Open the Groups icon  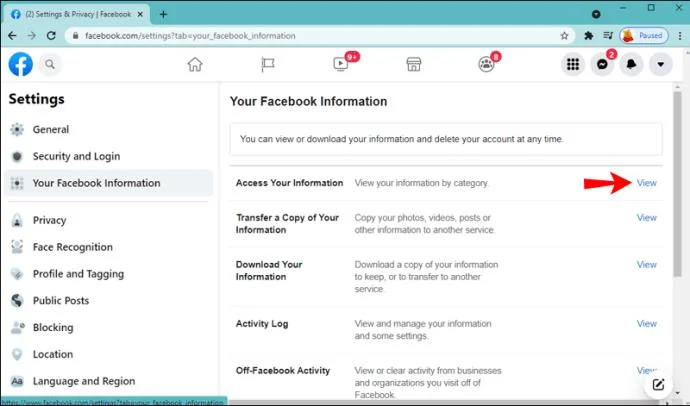pyautogui.click(x=486, y=64)
